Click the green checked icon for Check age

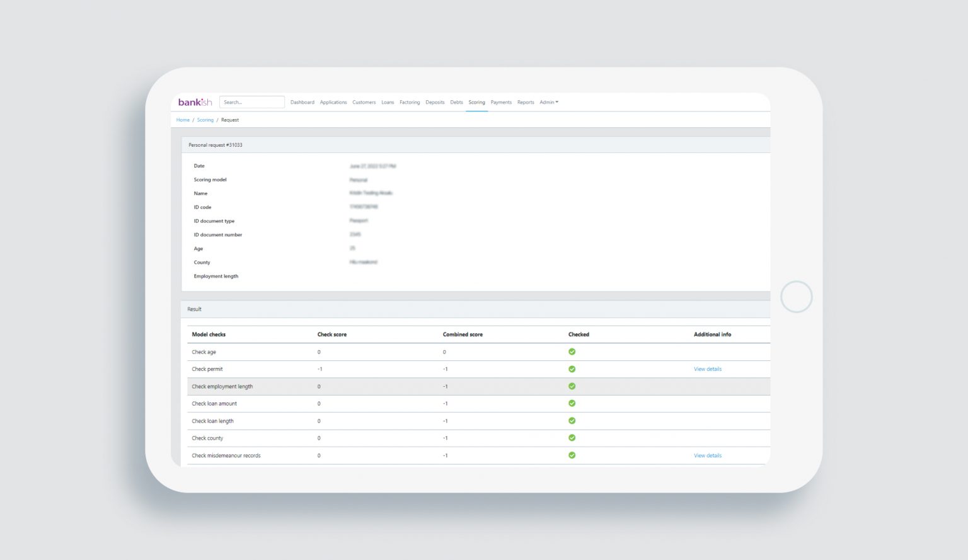(x=572, y=351)
